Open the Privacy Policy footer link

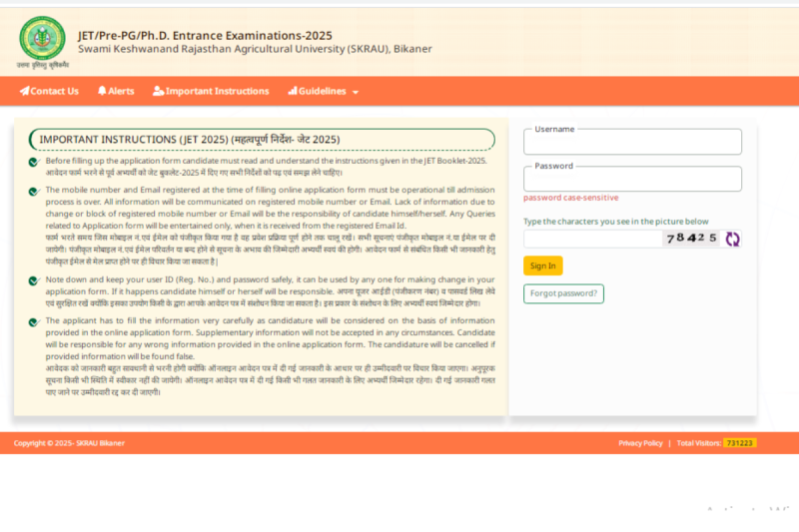(640, 443)
